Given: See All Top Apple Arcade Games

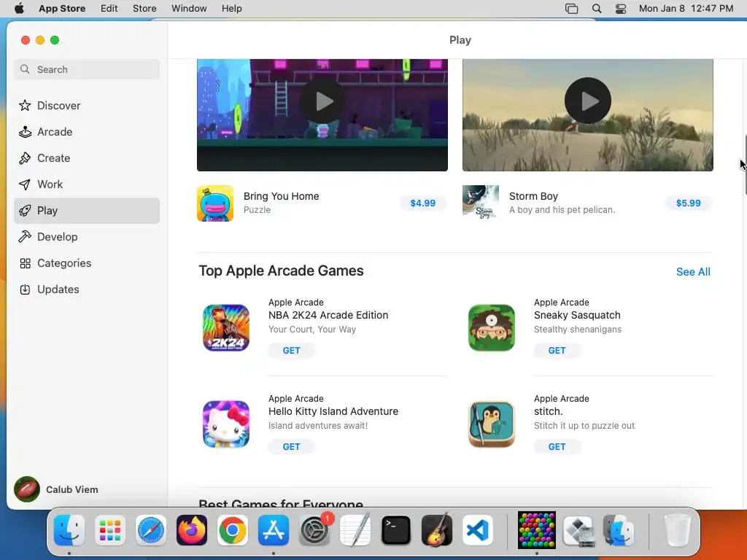Looking at the screenshot, I should click(x=693, y=272).
